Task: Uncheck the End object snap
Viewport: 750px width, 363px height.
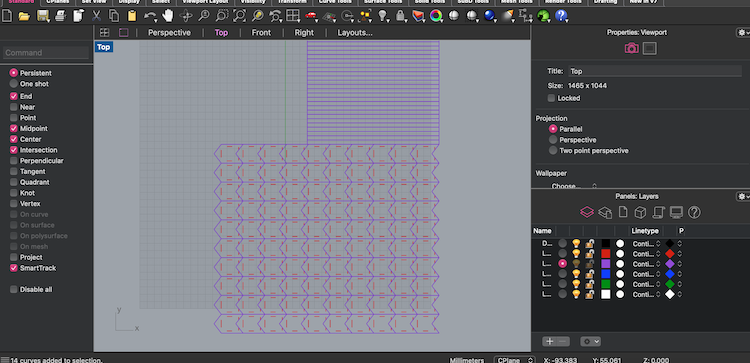Action: (13, 96)
